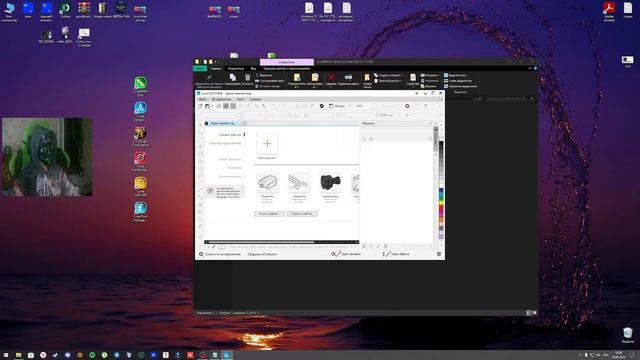Open Recycle Bin on desktop

pyautogui.click(x=628, y=335)
